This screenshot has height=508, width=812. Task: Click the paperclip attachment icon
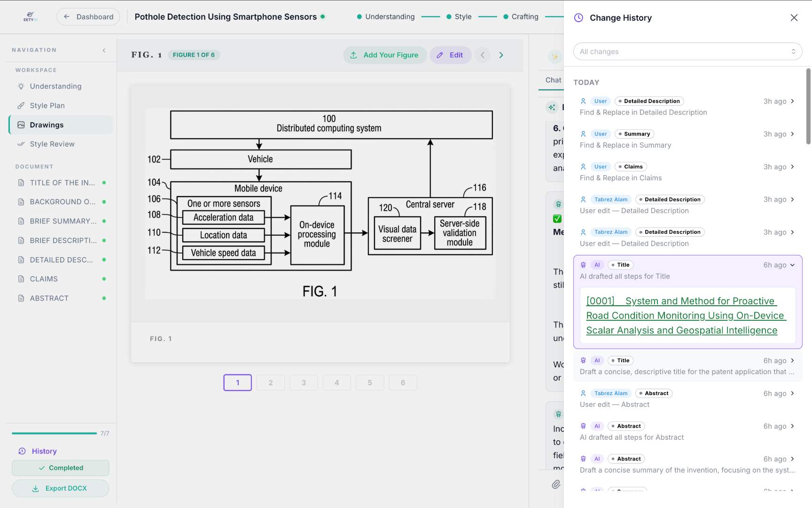pos(556,484)
